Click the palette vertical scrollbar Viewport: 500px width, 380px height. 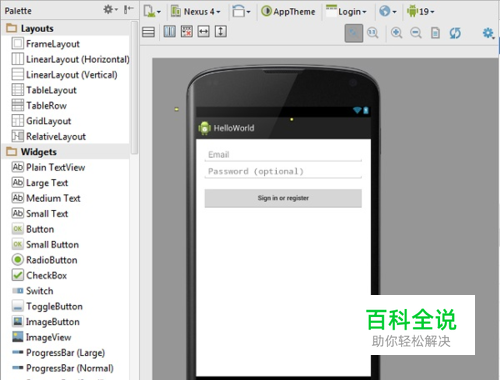[134, 87]
